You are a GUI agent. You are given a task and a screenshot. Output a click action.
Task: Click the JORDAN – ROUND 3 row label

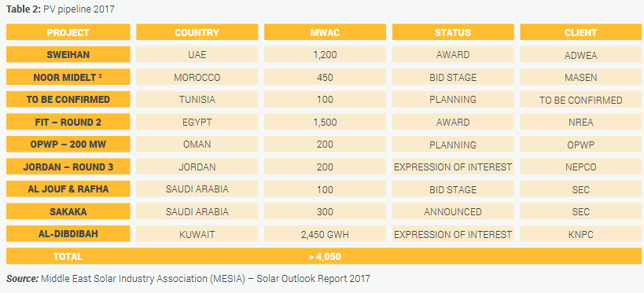tap(68, 167)
